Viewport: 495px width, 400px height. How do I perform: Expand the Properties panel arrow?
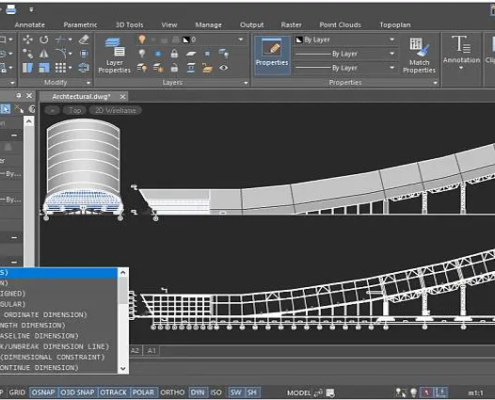(x=435, y=82)
